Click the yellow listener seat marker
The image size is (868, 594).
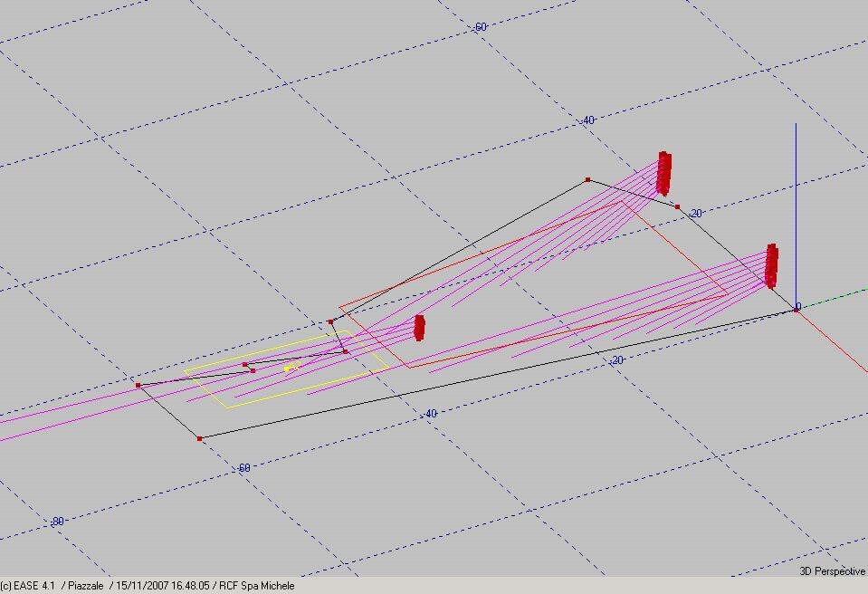coord(291,367)
